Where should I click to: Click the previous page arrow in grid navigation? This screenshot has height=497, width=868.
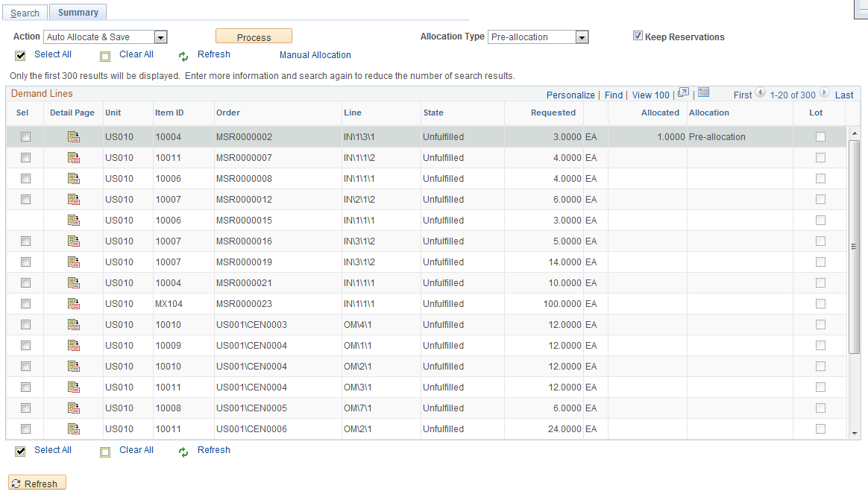pyautogui.click(x=760, y=92)
